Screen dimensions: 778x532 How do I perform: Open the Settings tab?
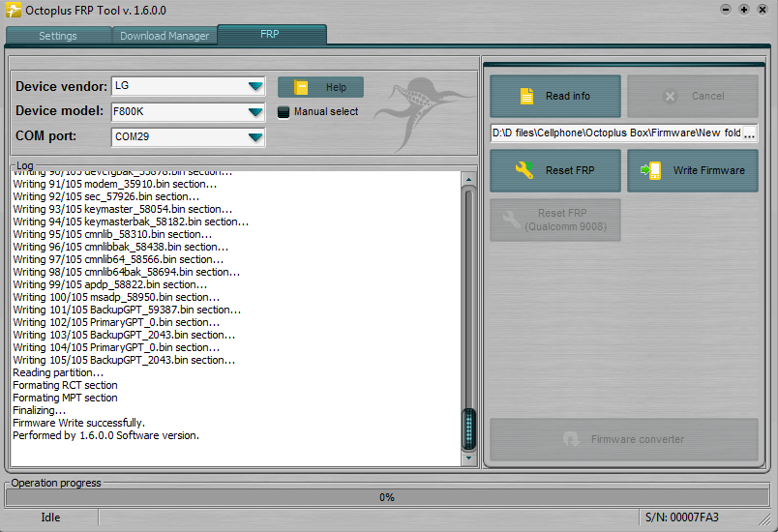(58, 36)
